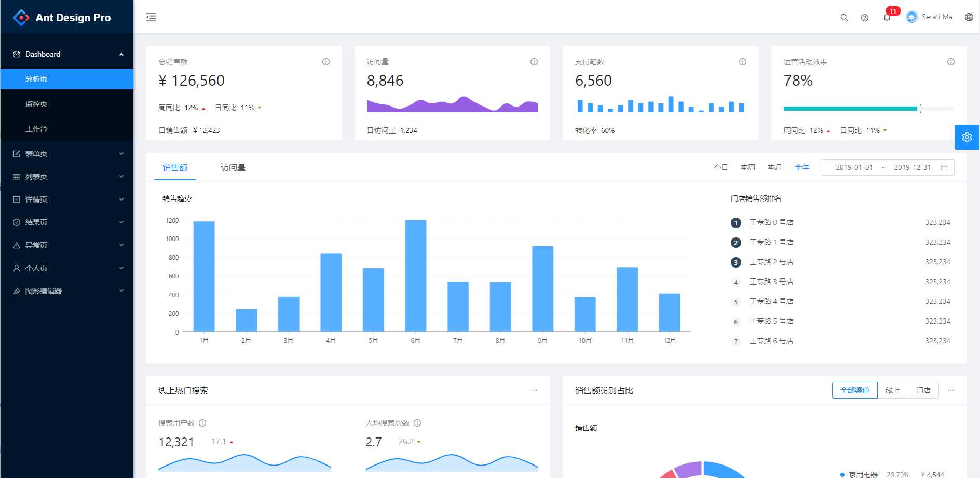Screen dimensions: 980x478
Task: Click the Ant Design Pro title text
Action: point(73,18)
